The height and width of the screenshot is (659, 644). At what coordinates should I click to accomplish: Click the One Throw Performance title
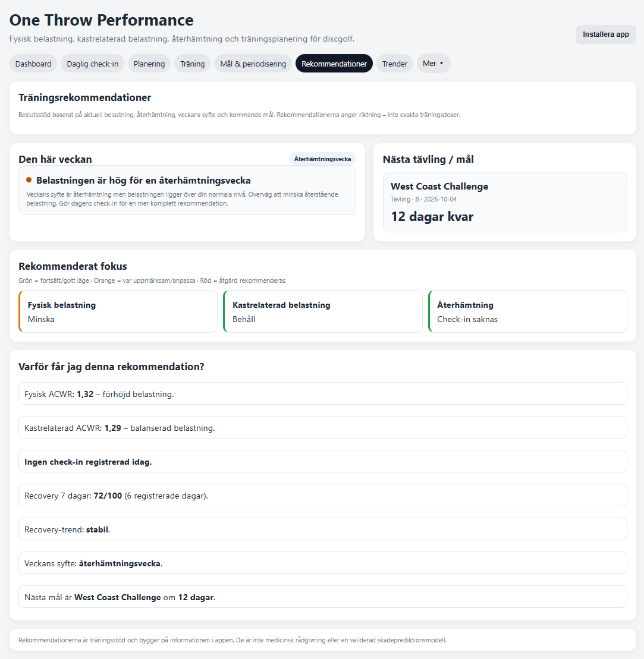coord(101,20)
